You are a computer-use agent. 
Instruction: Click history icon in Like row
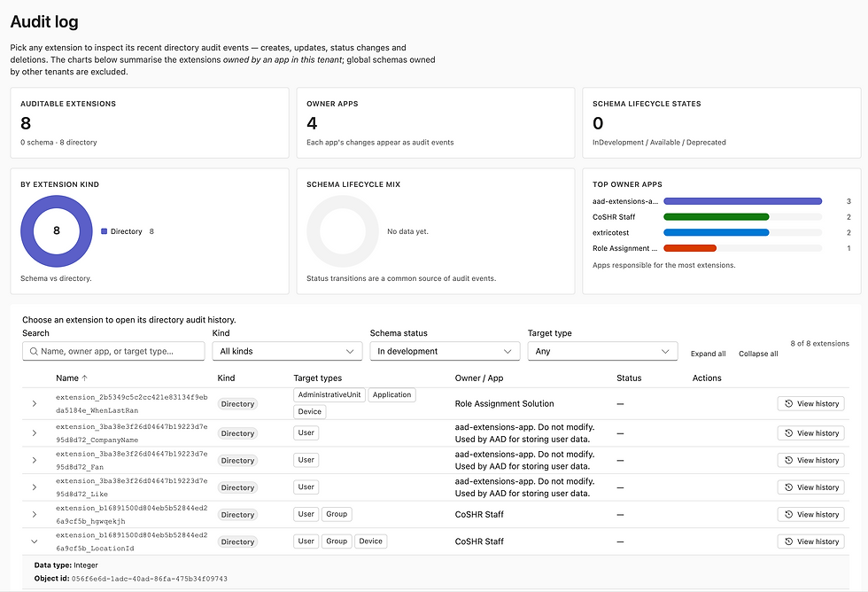coord(789,487)
